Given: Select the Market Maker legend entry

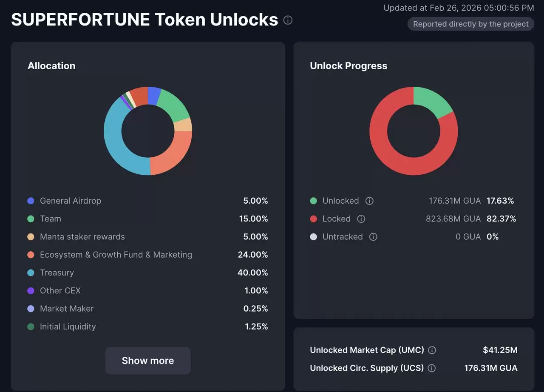Looking at the screenshot, I should 66,309.
